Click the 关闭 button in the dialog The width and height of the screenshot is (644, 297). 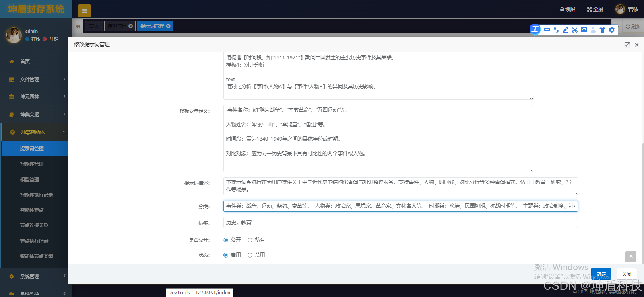627,274
